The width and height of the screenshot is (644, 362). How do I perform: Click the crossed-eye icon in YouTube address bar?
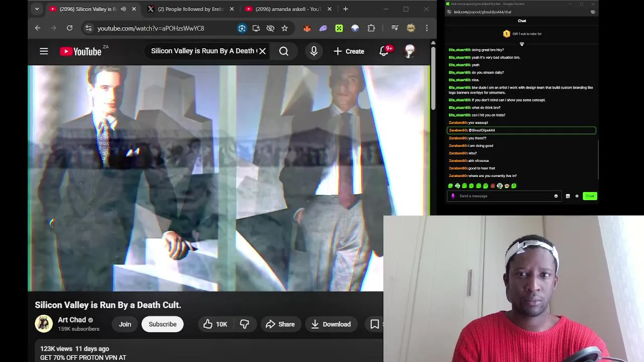pyautogui.click(x=270, y=28)
